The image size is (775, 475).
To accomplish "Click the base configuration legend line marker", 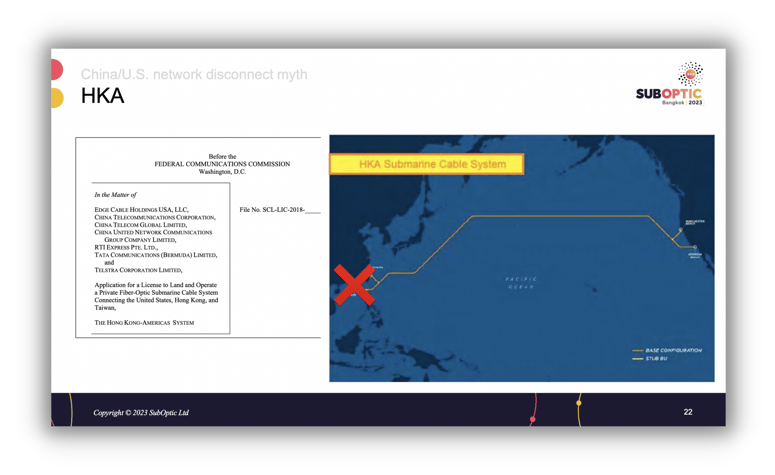I will pos(637,351).
